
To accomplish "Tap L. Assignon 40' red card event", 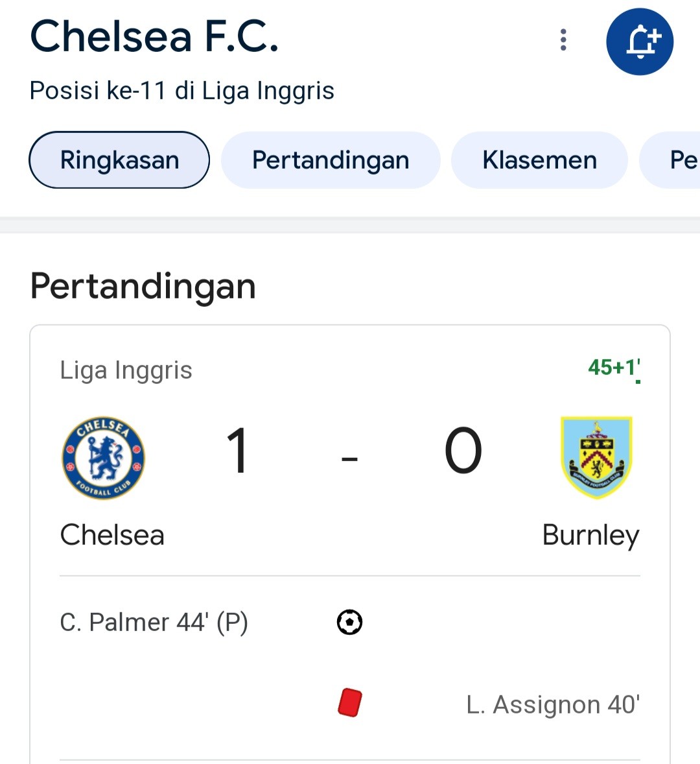I will point(553,704).
